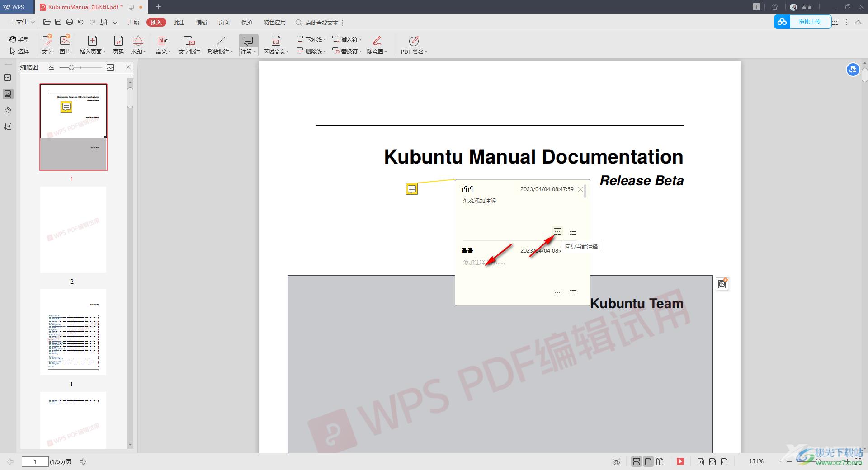Insert text with the 文字 tool
Image resolution: width=868 pixels, height=470 pixels.
point(47,44)
